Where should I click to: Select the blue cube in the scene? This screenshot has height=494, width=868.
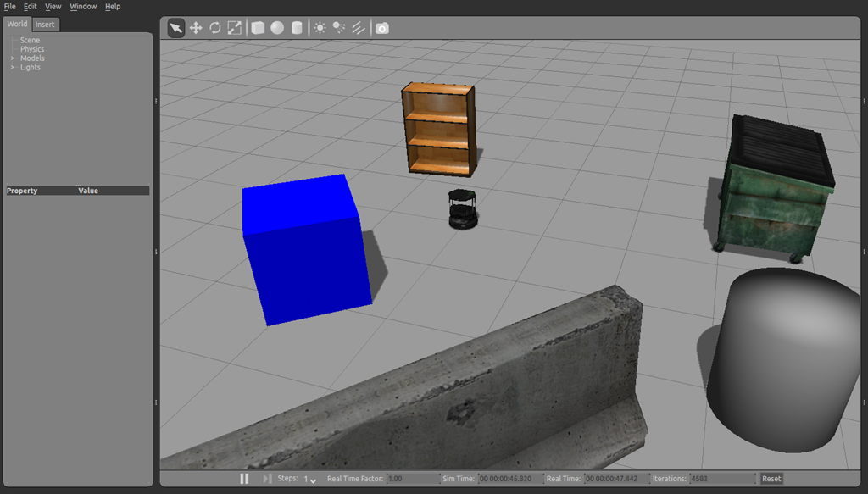tap(306, 249)
